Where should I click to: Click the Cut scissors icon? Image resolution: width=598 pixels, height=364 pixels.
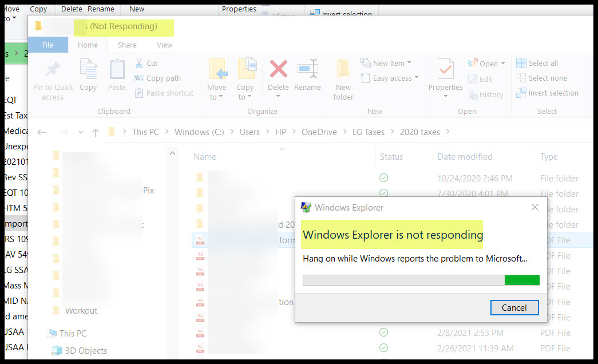(x=139, y=64)
